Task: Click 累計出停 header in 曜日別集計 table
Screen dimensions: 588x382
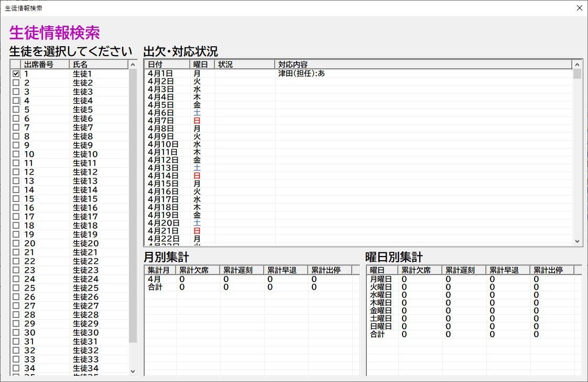Action: tap(552, 270)
